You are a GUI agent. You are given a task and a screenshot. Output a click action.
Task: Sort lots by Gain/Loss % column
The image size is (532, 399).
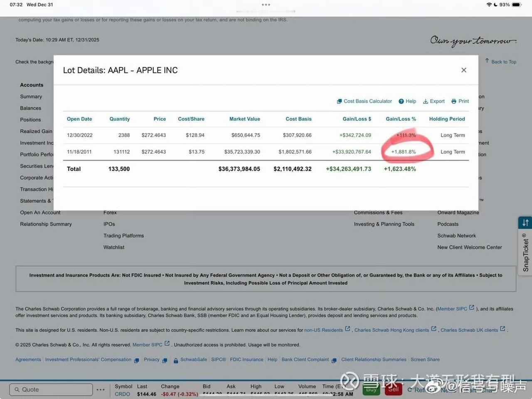(401, 119)
